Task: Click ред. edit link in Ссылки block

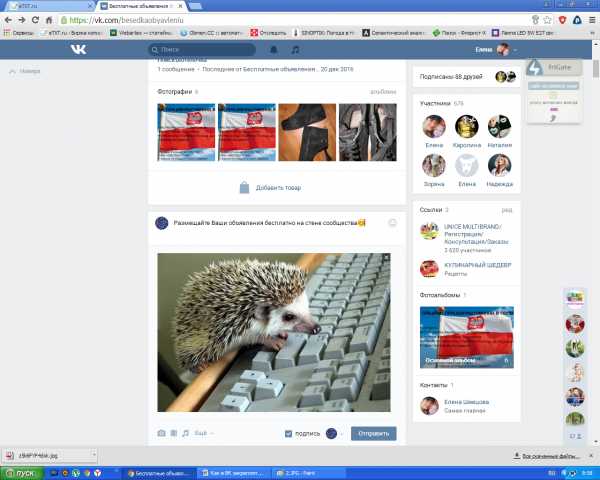Action: click(x=507, y=210)
